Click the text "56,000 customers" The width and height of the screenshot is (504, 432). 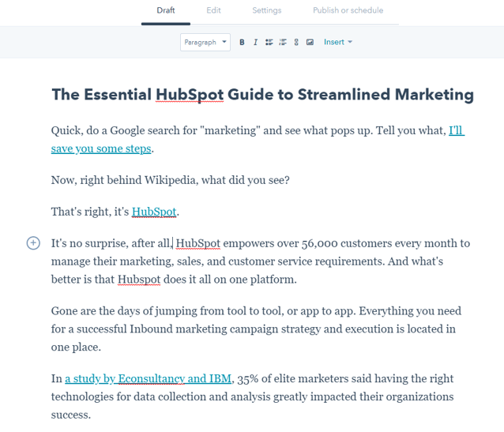tap(347, 243)
